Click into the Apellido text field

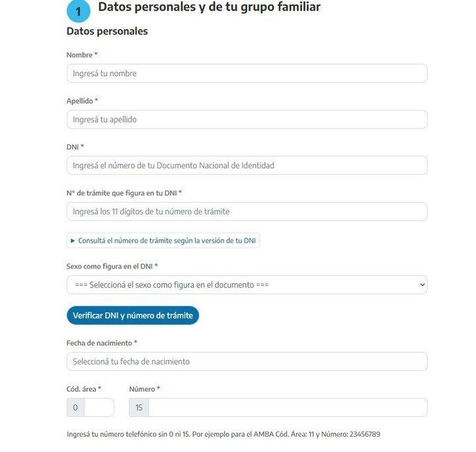tap(247, 119)
